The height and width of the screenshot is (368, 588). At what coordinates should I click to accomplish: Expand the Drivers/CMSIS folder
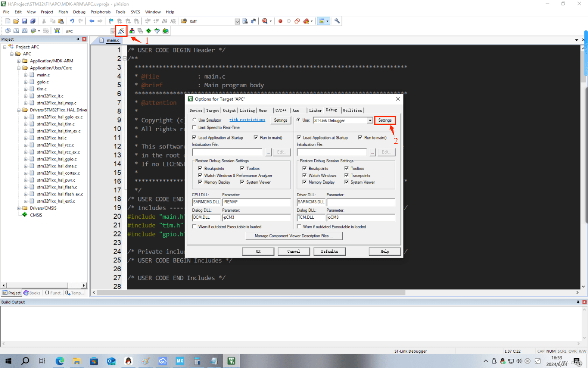pos(19,208)
